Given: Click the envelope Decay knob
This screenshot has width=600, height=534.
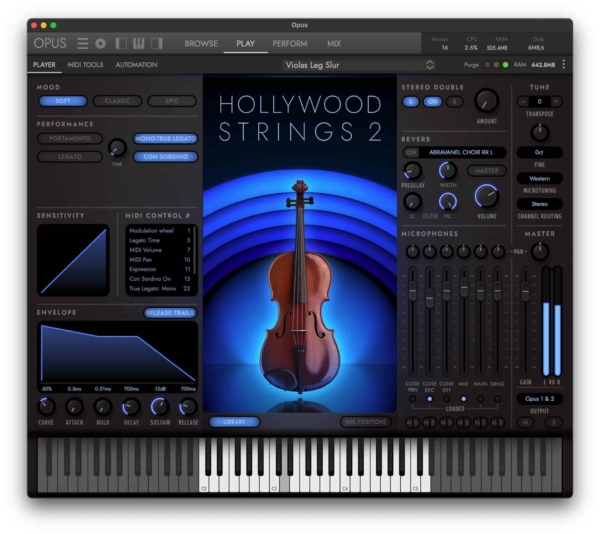Looking at the screenshot, I should click(131, 407).
